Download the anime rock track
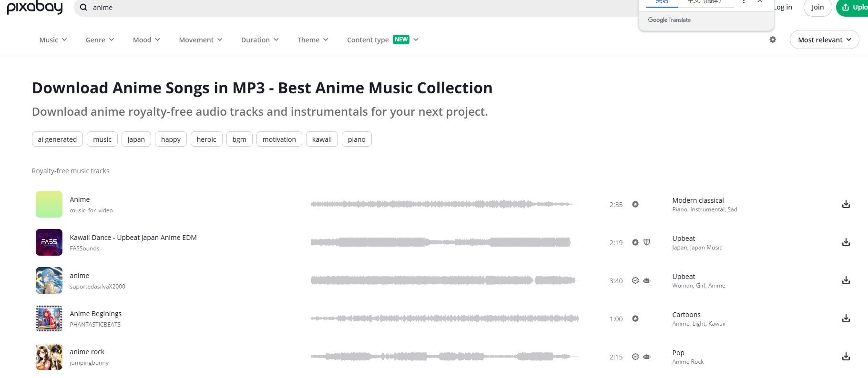This screenshot has width=868, height=378. tap(846, 357)
